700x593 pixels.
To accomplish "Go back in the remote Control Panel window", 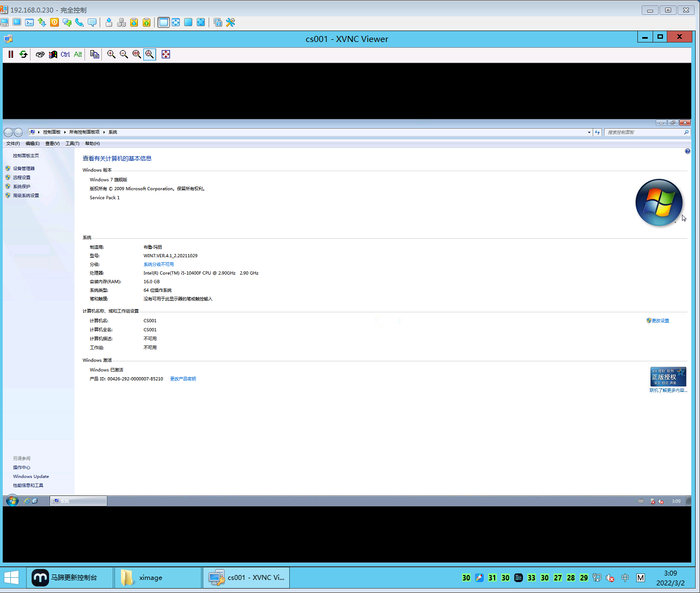I will tap(8, 132).
